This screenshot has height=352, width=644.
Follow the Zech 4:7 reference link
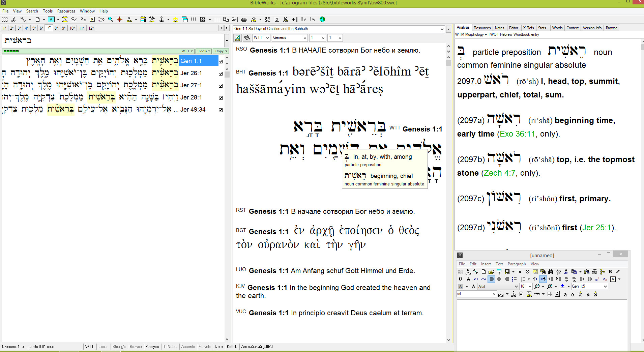coord(499,173)
